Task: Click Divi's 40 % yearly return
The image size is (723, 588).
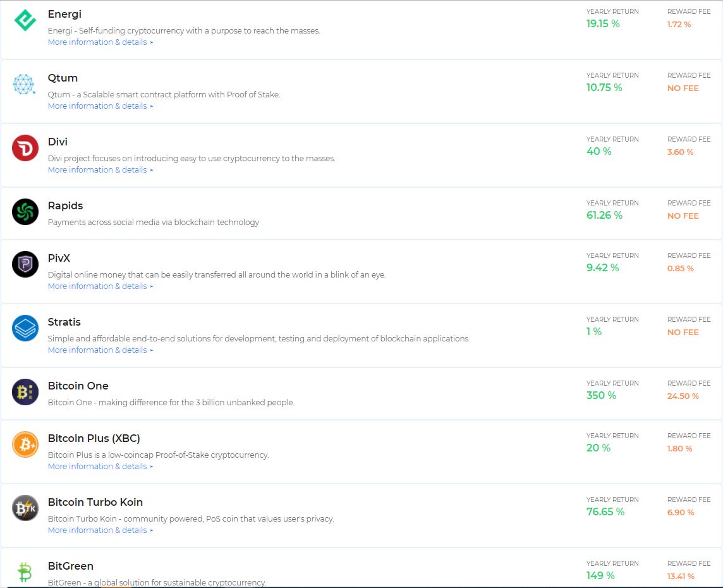Action: click(x=599, y=151)
